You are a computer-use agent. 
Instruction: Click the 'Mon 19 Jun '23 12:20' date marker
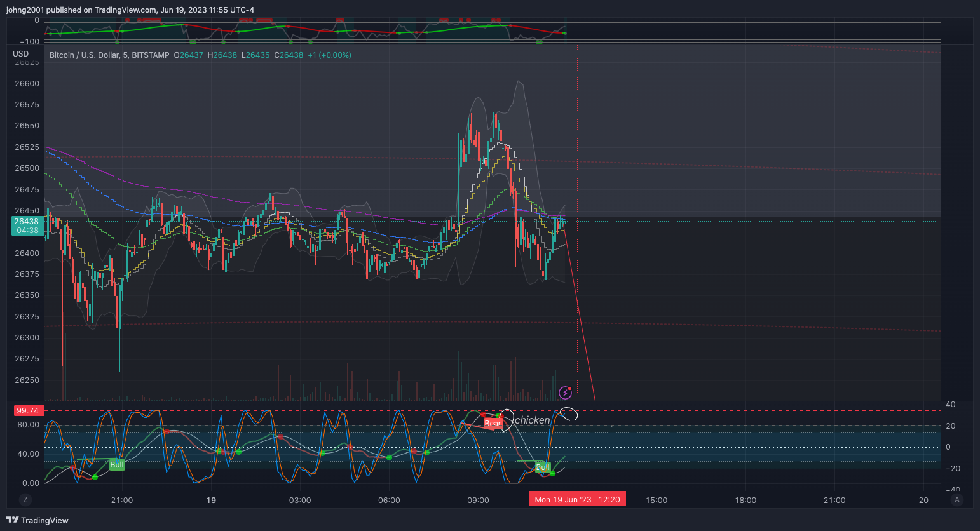coord(578,499)
